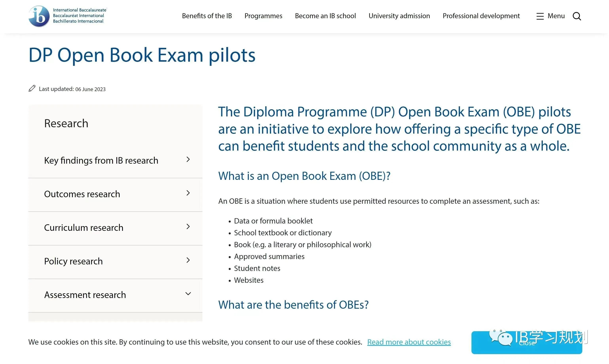Open Benefits of the IB menu

click(x=207, y=16)
